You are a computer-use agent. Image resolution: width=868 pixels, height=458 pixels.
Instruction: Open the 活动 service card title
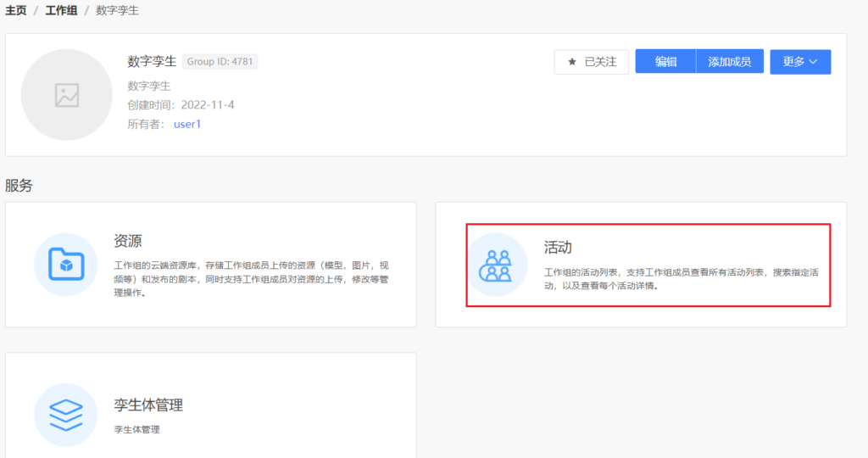click(558, 247)
